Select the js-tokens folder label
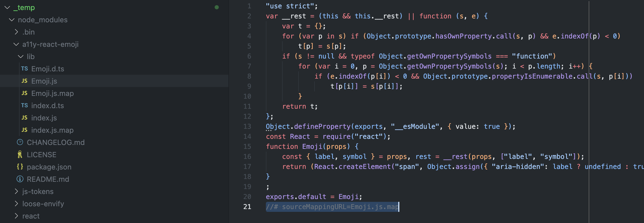The width and height of the screenshot is (644, 223). pos(38,192)
